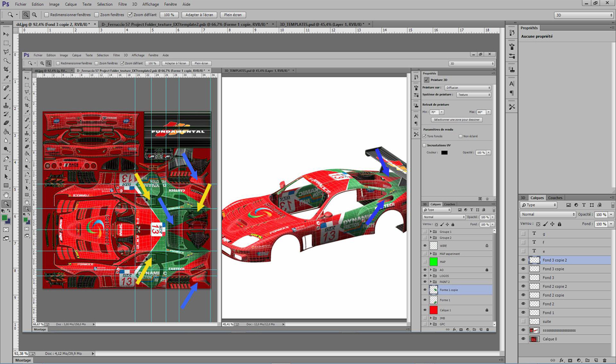Click Adapter à l'écran button
This screenshot has width=616, height=364.
click(x=200, y=15)
